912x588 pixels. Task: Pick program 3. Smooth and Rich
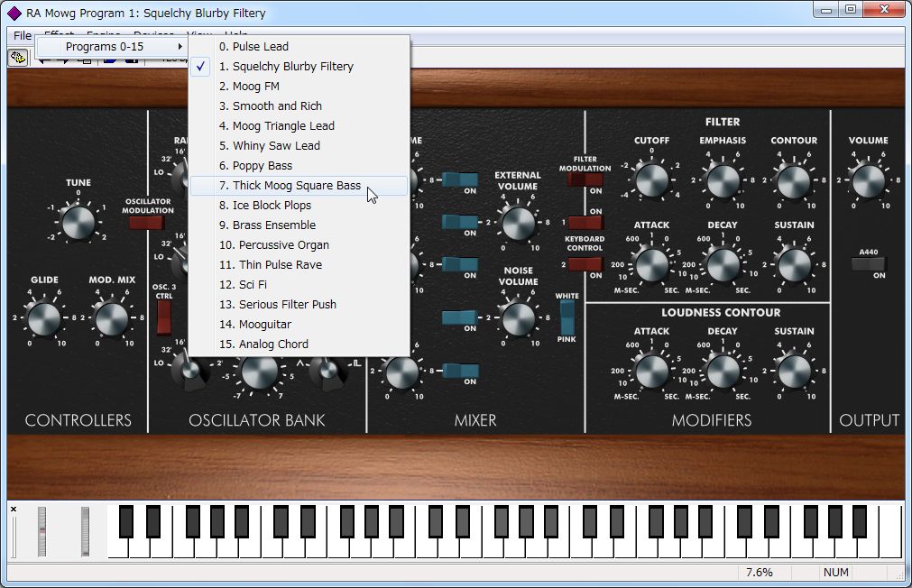pyautogui.click(x=299, y=106)
